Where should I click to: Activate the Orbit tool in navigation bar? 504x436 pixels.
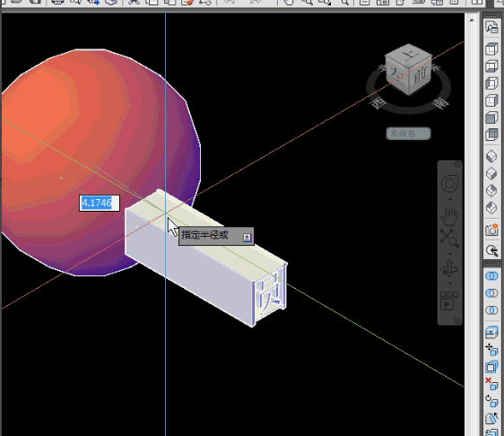[x=449, y=268]
